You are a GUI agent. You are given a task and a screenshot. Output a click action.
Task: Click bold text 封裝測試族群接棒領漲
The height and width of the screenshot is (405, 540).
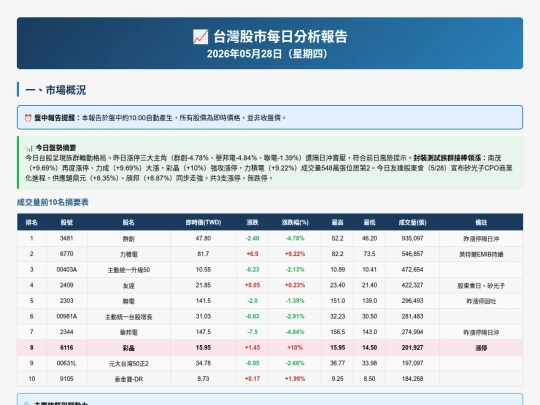pyautogui.click(x=447, y=158)
